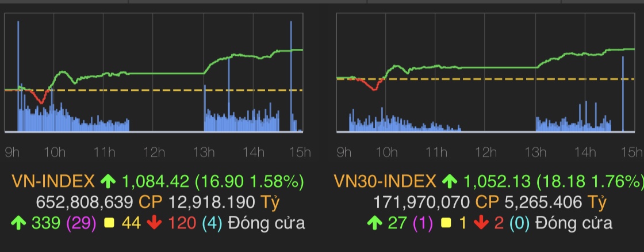
Task: Click the VN-INDEX intraday chart area
Action: click(x=154, y=72)
